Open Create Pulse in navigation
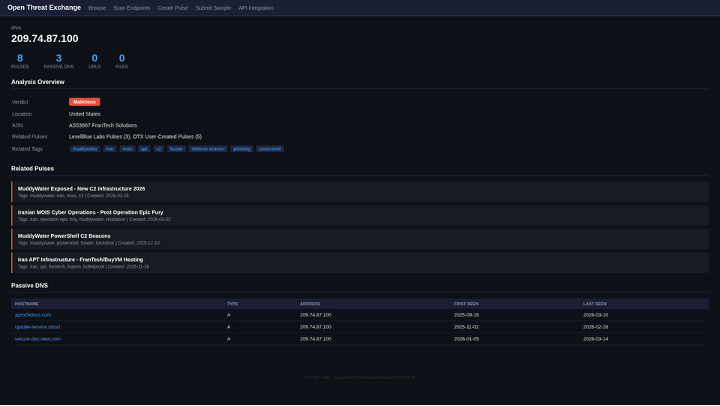This screenshot has height=406, width=720. (x=174, y=7)
